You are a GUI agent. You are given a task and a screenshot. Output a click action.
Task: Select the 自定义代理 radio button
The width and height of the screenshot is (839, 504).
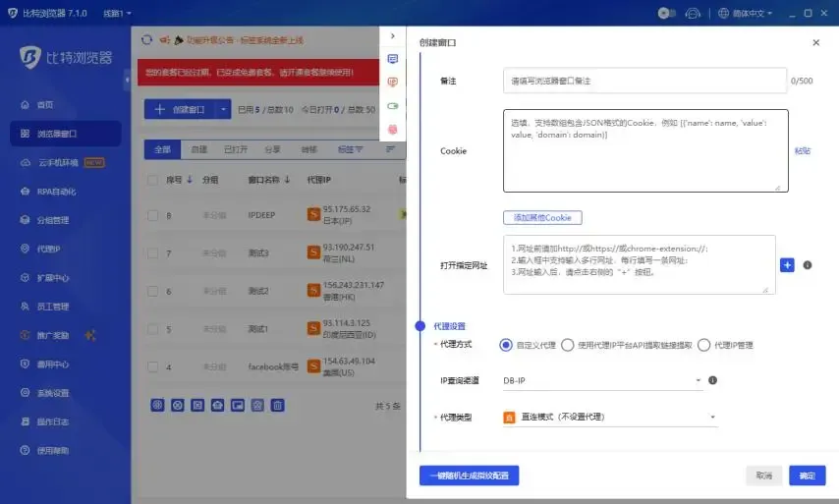tap(506, 345)
